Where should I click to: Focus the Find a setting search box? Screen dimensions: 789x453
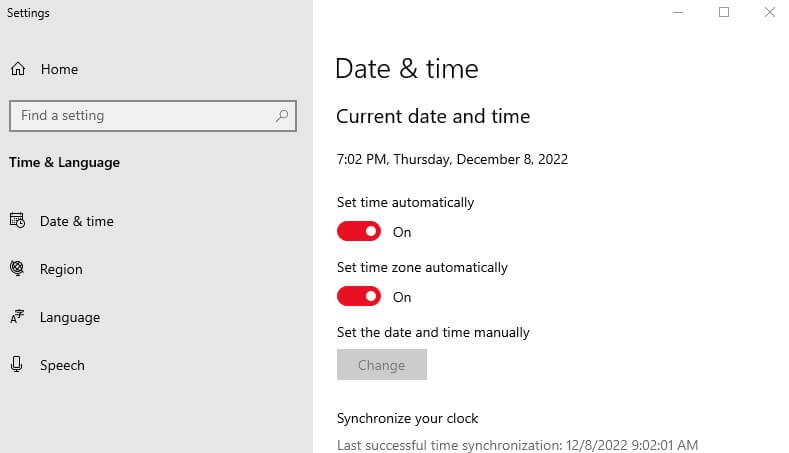click(140, 116)
